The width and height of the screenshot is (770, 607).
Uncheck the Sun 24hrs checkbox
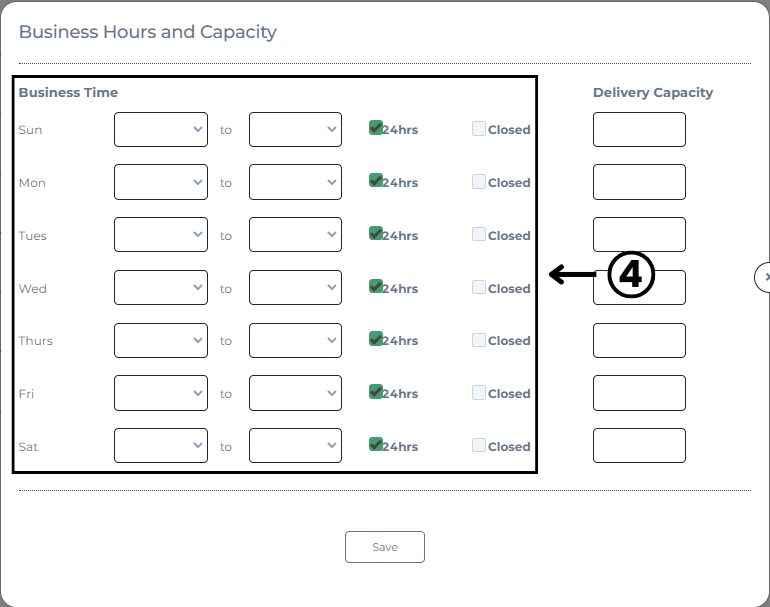(x=376, y=128)
